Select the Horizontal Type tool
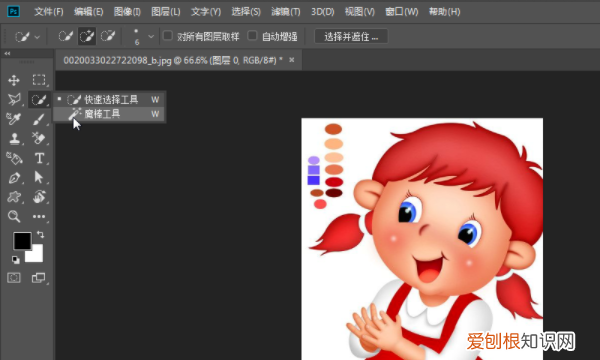This screenshot has height=360, width=600. (x=39, y=158)
